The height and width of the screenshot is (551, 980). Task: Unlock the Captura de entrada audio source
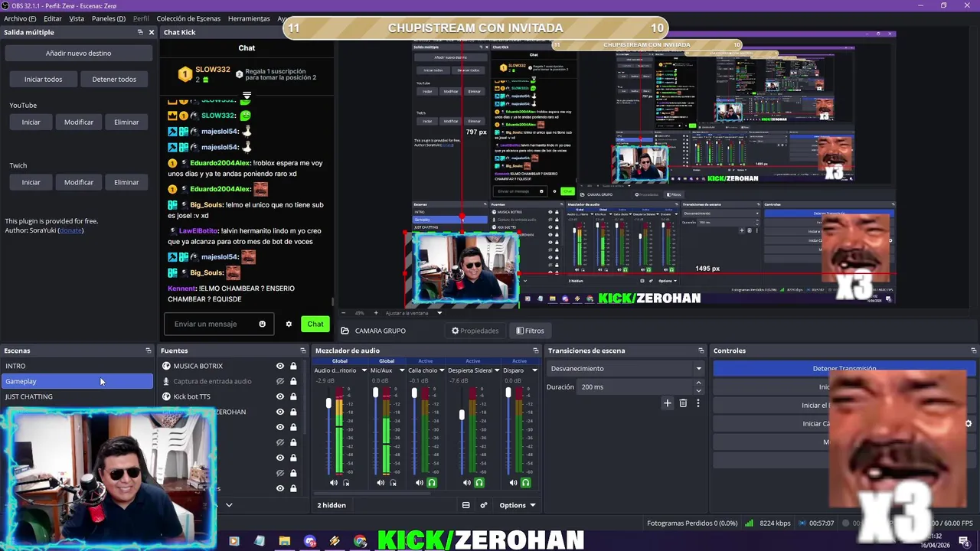coord(293,381)
